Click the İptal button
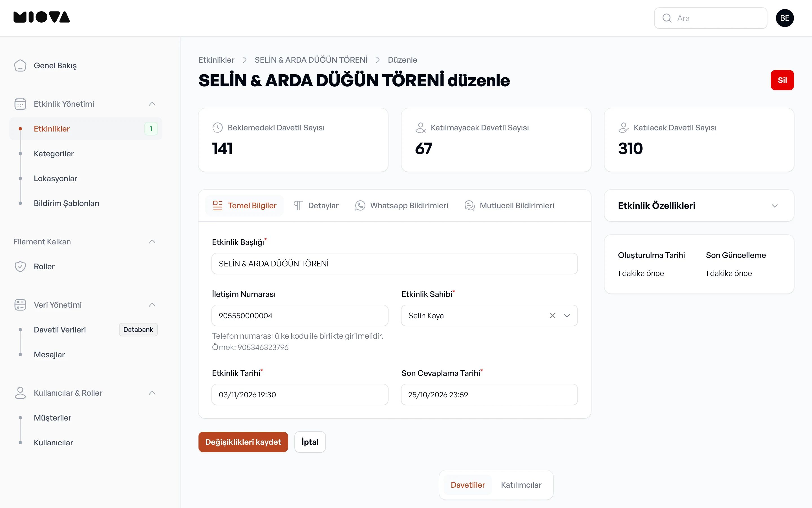This screenshot has height=508, width=812. 310,442
